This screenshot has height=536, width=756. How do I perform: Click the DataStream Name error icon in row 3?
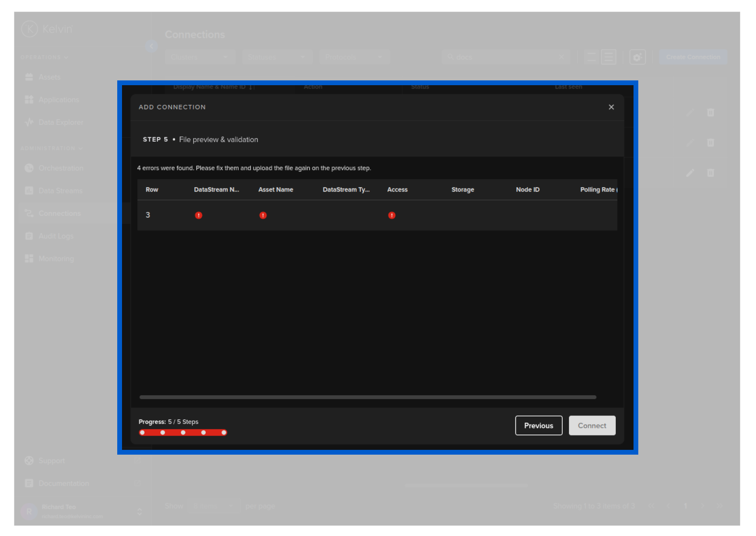199,215
